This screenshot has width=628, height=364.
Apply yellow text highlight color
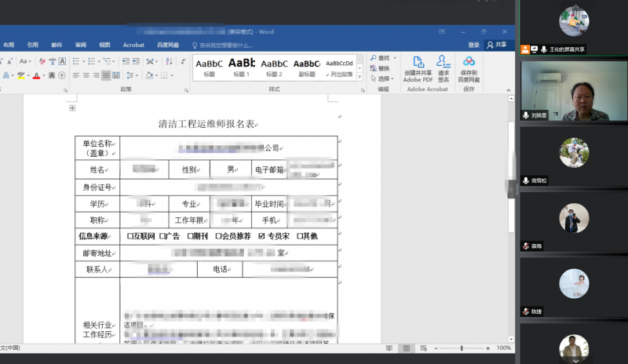tap(21, 75)
